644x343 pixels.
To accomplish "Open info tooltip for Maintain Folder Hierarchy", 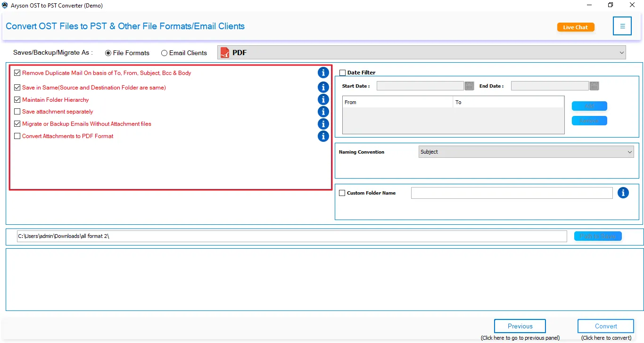I will 323,99.
